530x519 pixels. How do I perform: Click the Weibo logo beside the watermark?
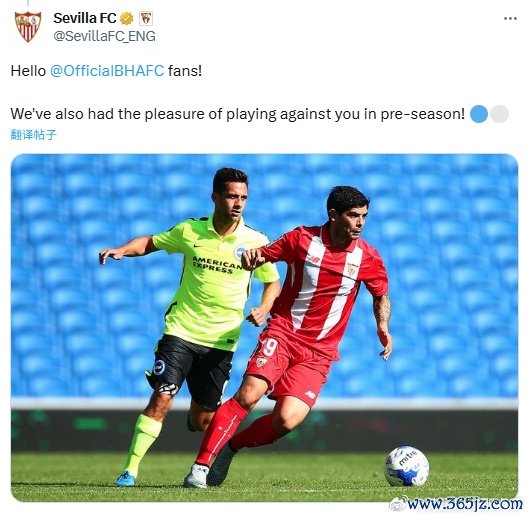[398, 505]
